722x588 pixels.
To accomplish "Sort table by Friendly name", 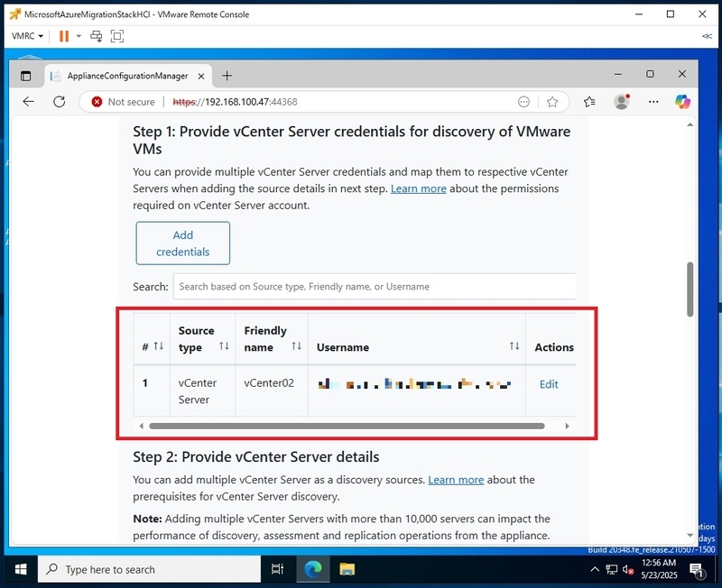I will click(297, 346).
